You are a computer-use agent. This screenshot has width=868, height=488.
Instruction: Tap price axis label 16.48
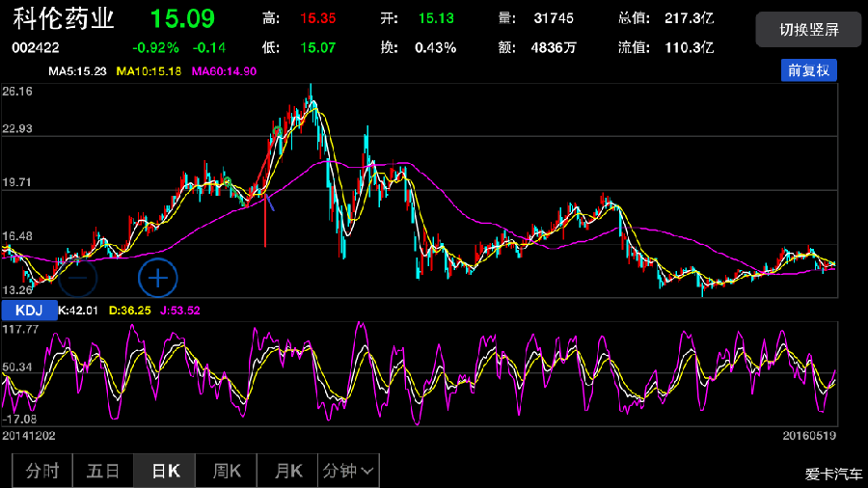(17, 236)
